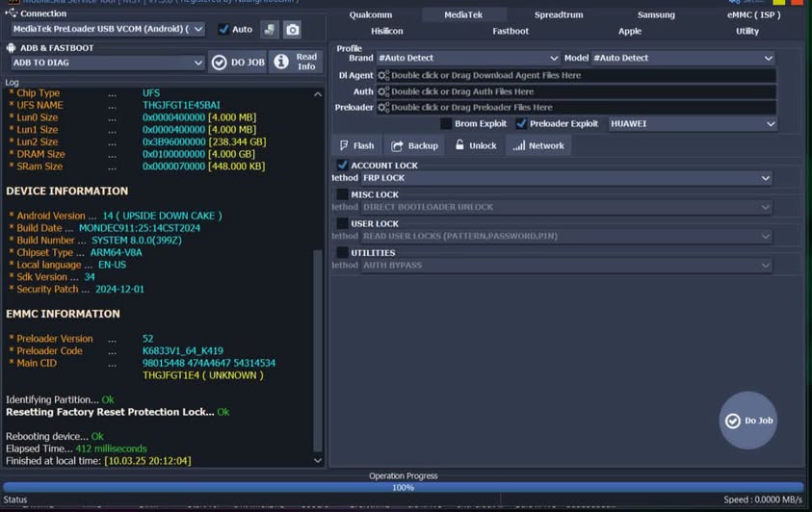812x512 pixels.
Task: Open the Brand Auto Detect dropdown
Action: tap(468, 58)
